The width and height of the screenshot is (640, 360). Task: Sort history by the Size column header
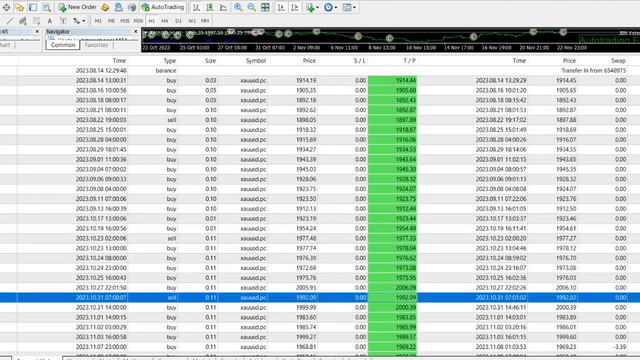(210, 60)
